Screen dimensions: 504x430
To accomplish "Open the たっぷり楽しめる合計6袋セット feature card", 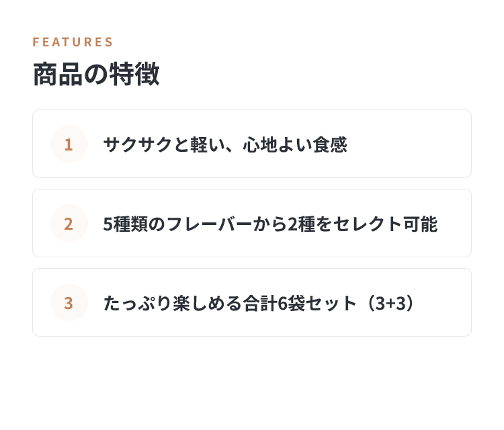I will [x=252, y=302].
